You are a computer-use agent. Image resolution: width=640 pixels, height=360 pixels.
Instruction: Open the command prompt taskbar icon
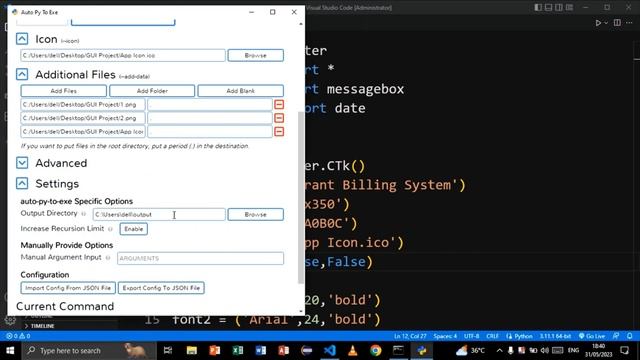click(x=398, y=350)
